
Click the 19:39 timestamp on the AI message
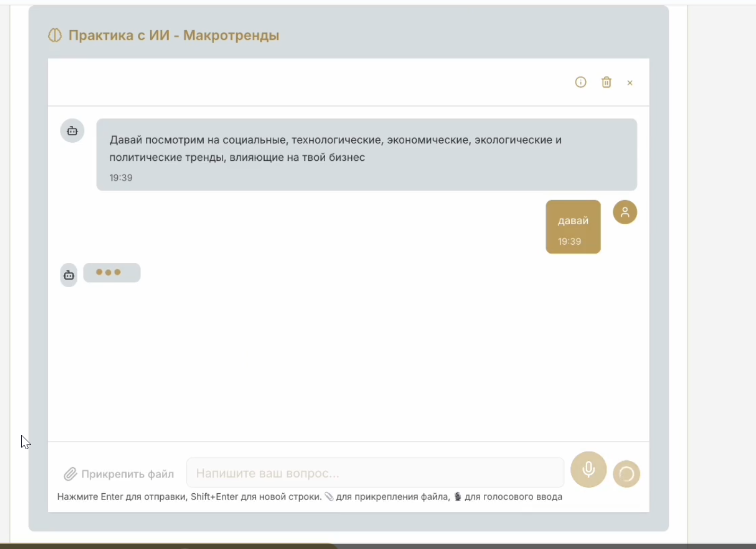point(121,177)
